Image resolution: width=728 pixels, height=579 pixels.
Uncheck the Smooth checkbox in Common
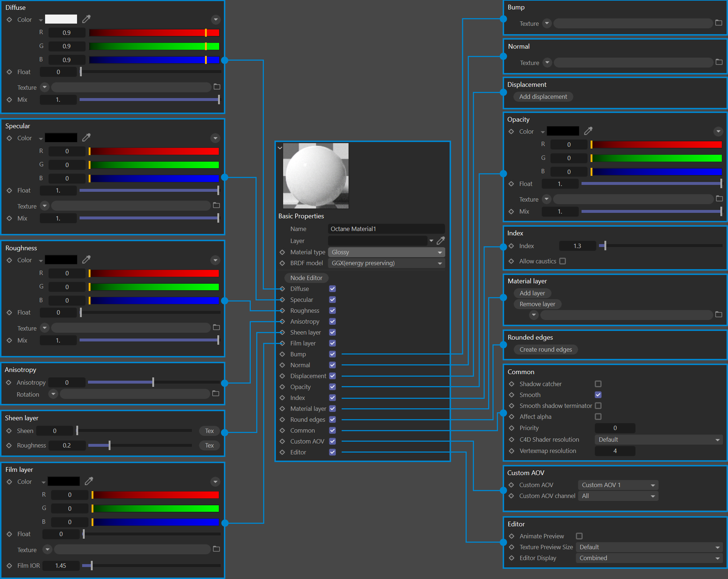[598, 395]
